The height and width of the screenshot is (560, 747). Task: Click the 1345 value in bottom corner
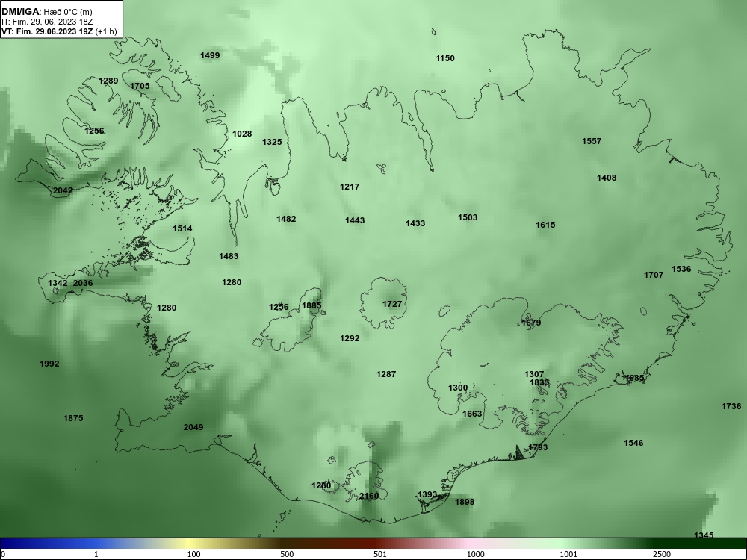[x=704, y=535]
